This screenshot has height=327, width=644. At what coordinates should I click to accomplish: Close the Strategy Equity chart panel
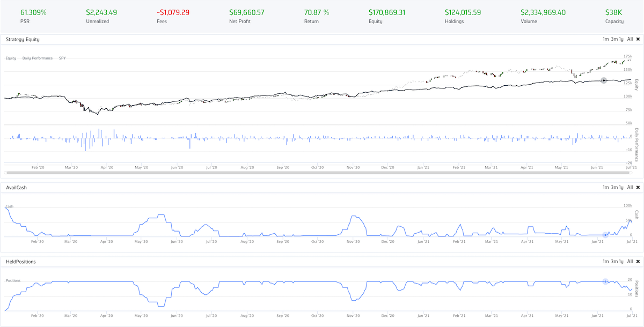coord(638,39)
